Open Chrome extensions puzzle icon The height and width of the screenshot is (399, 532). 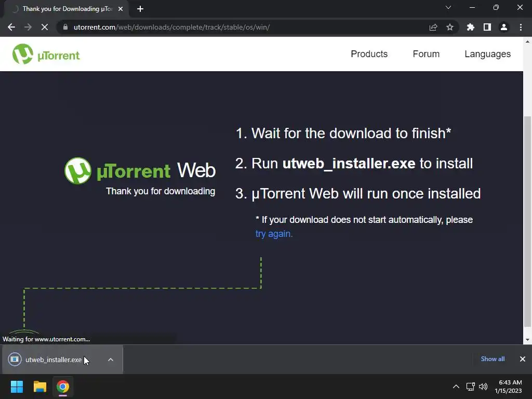pos(471,27)
